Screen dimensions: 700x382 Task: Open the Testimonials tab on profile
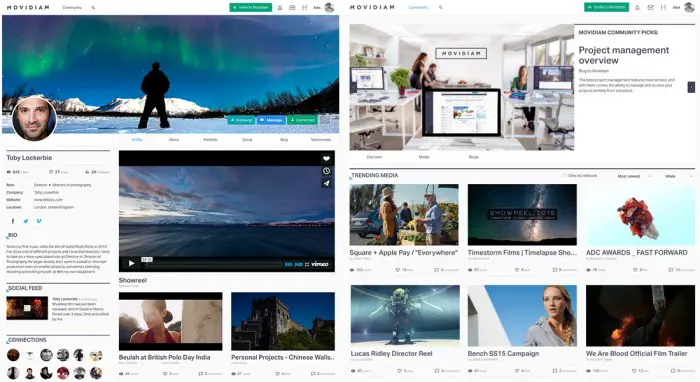[321, 140]
